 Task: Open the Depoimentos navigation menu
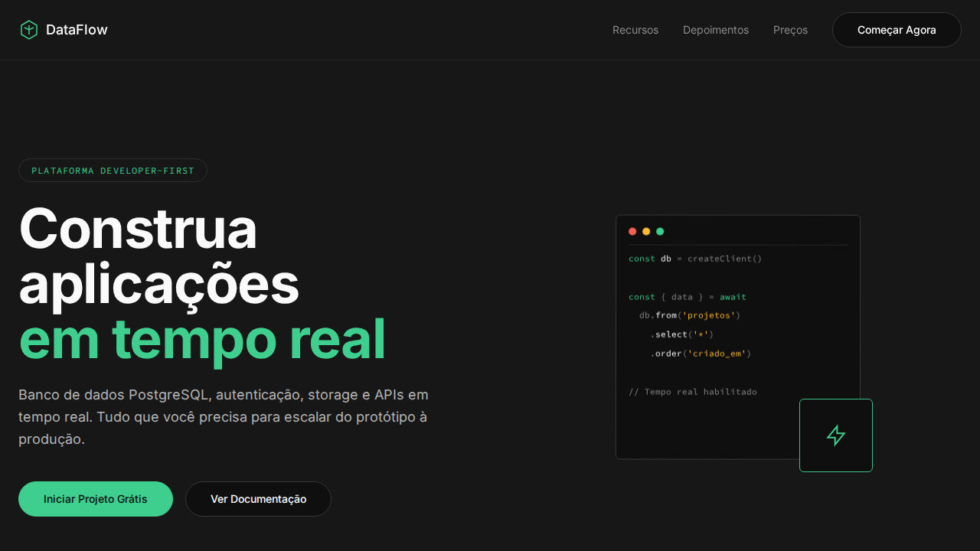[x=716, y=30]
